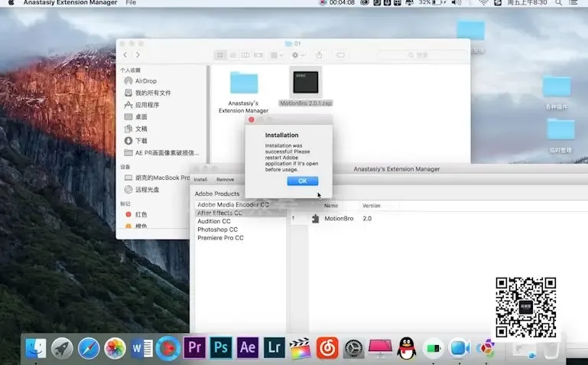Open Anastasiy Extension Manager app menu
This screenshot has width=588, height=365.
click(x=70, y=2)
